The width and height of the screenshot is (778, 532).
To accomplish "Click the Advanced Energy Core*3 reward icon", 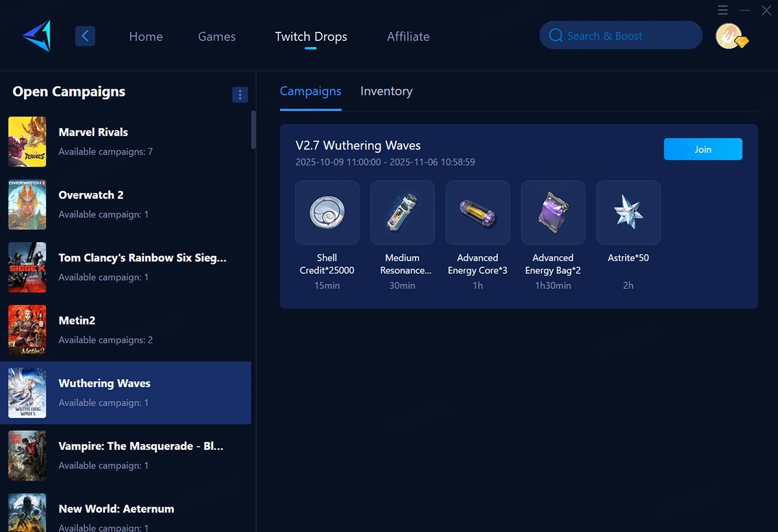I will (477, 213).
